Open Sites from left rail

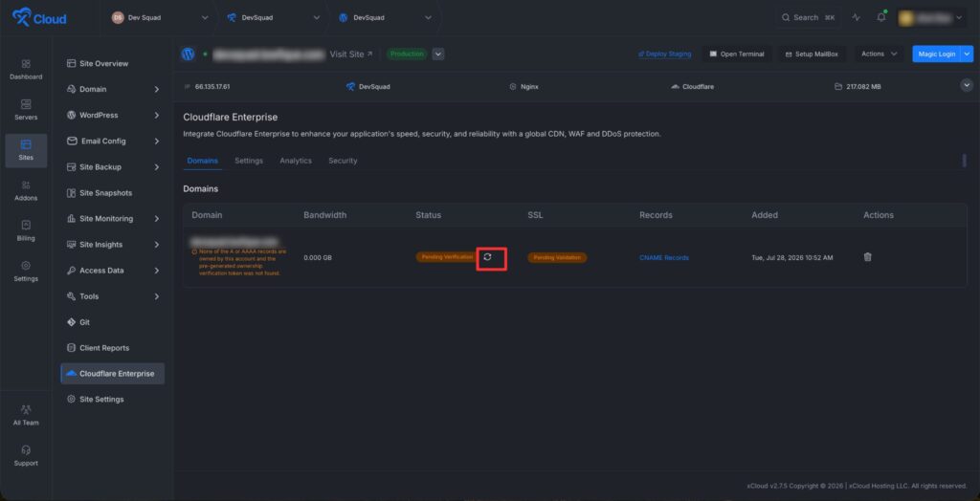click(26, 150)
